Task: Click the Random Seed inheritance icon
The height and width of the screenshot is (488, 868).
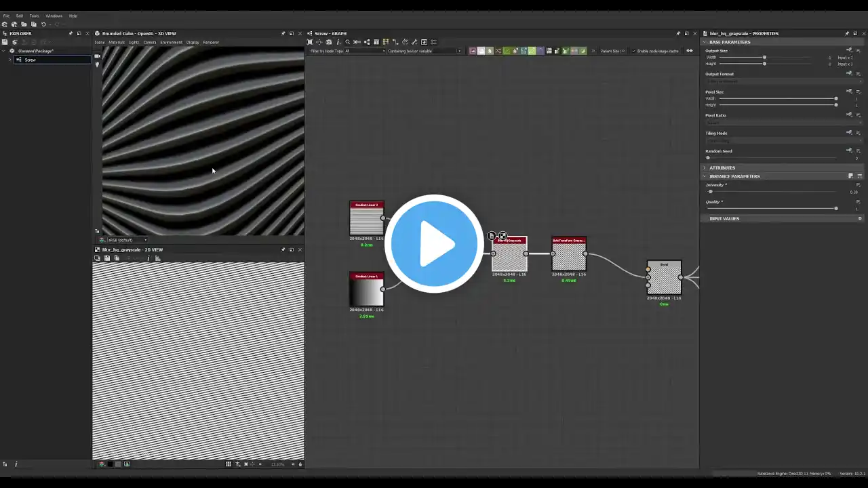Action: click(x=849, y=150)
